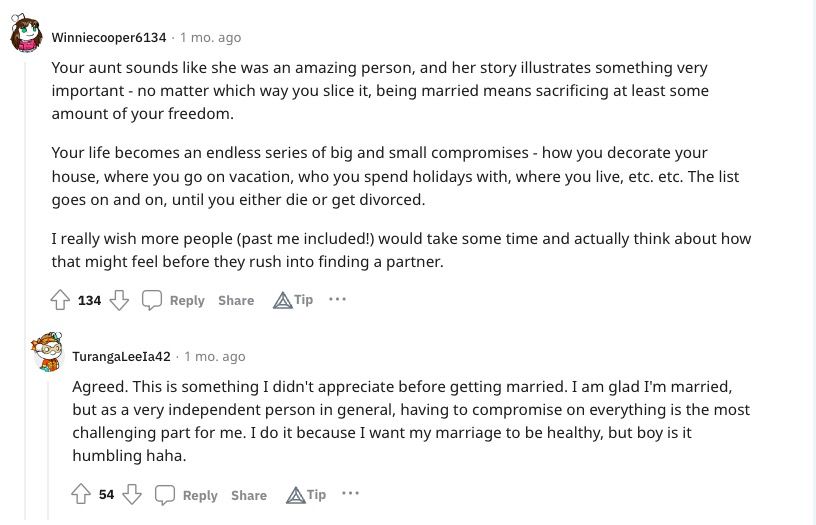Click the timestamp on TurangaLeeIa42's reply
This screenshot has height=525, width=816.
[214, 356]
